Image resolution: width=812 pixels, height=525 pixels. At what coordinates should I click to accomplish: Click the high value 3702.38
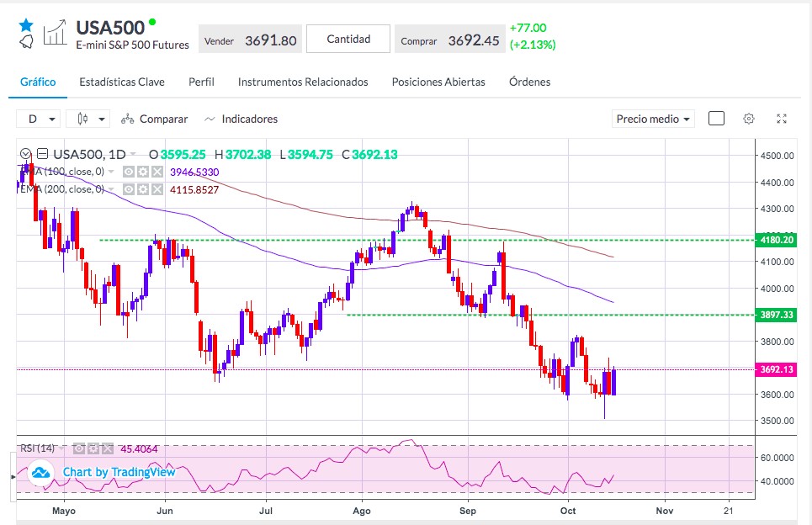[248, 154]
